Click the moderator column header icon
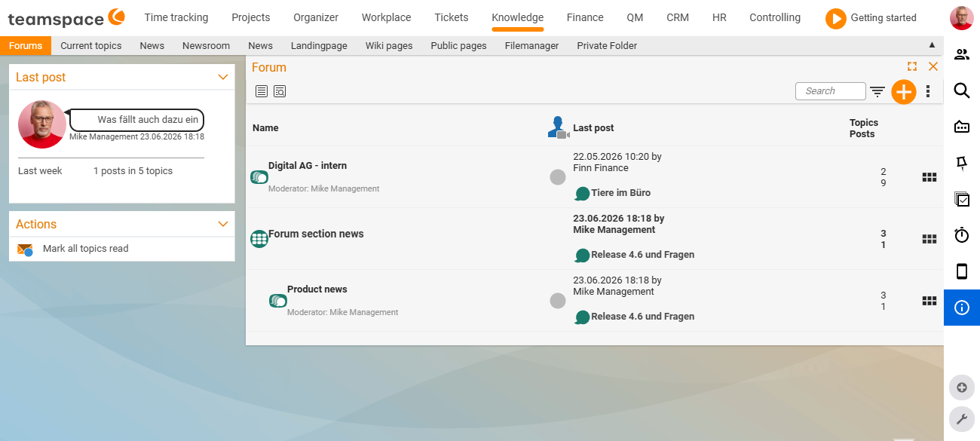 558,127
